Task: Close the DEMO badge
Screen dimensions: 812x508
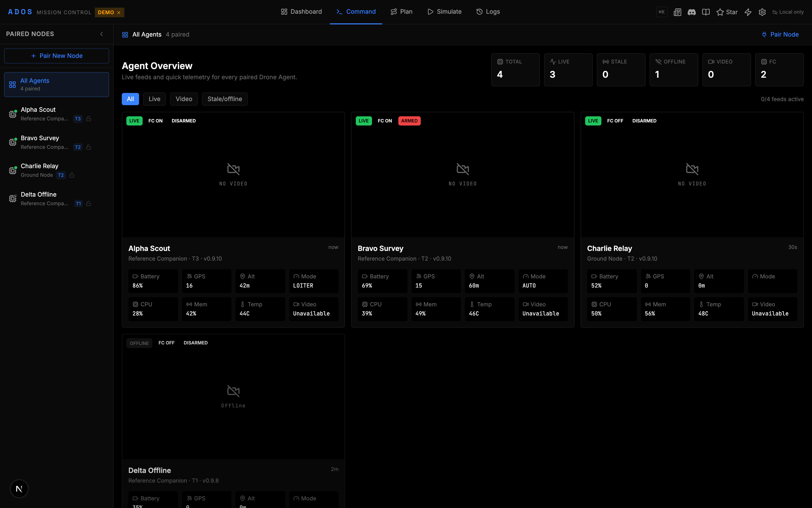Action: pyautogui.click(x=119, y=12)
